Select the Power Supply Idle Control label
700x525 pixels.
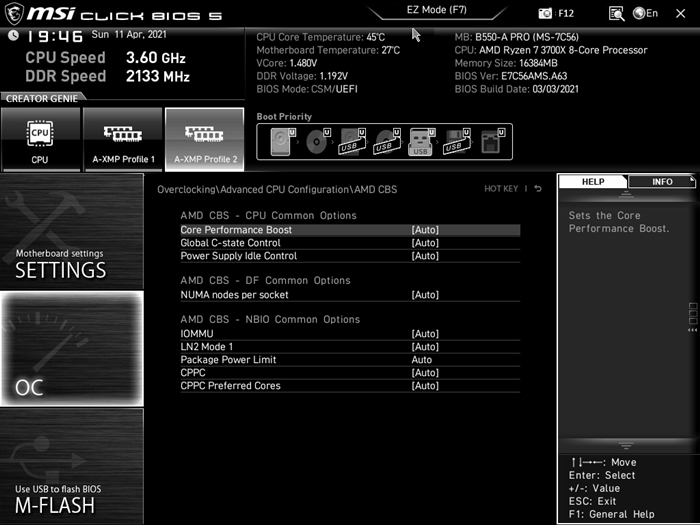pyautogui.click(x=238, y=256)
